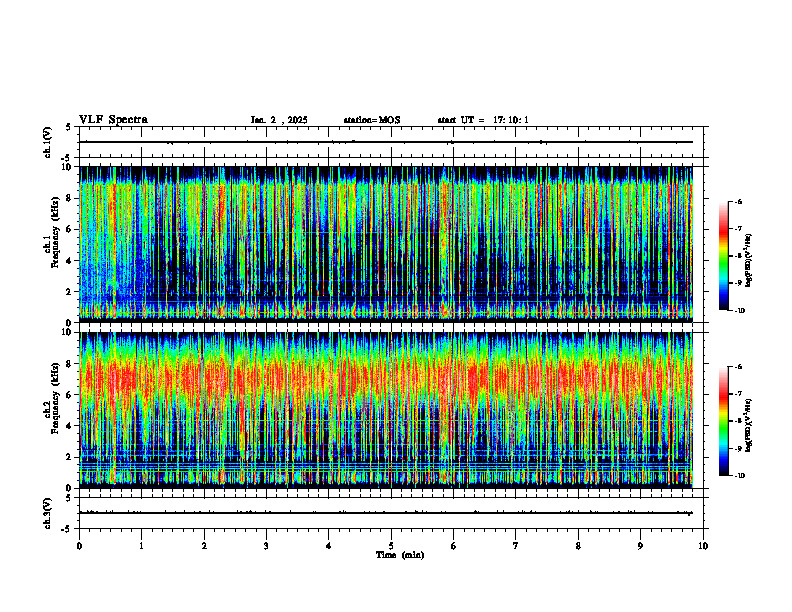Screen dimensions: 792x612
Task: Select the date label Jan. 2, 2025
Action: tap(279, 120)
